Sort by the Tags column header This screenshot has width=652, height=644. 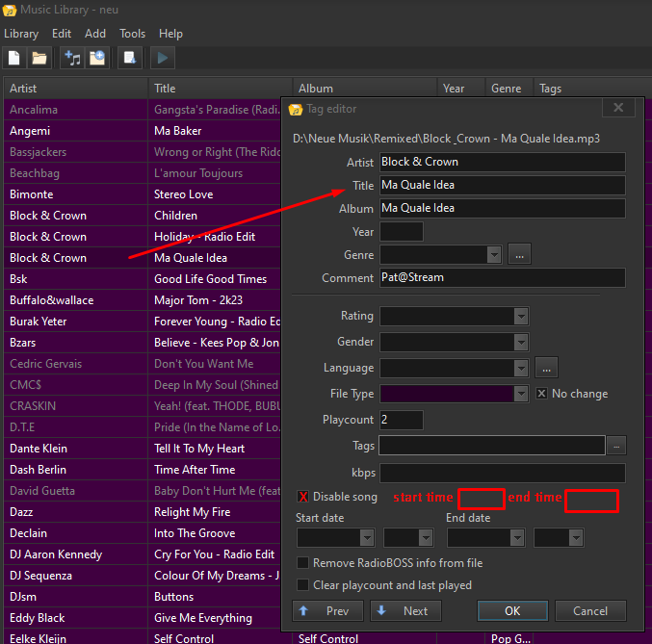[592, 89]
